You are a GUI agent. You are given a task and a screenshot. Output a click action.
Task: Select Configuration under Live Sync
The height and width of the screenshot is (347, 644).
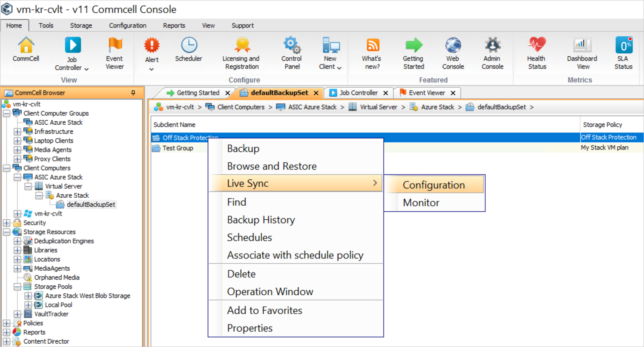434,185
